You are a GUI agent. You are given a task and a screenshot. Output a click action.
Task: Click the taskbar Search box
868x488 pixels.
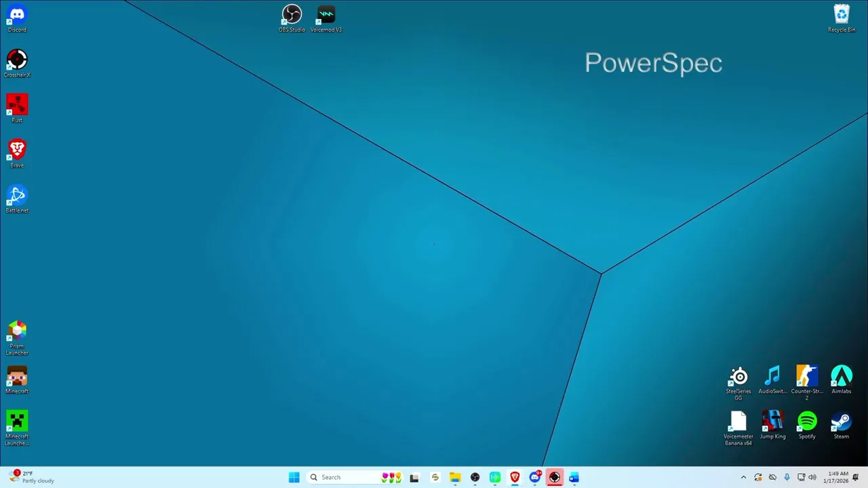pos(355,477)
